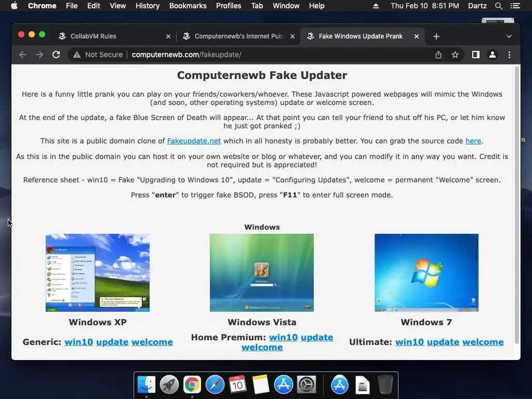Open Vista Home Premium update link

(317, 337)
